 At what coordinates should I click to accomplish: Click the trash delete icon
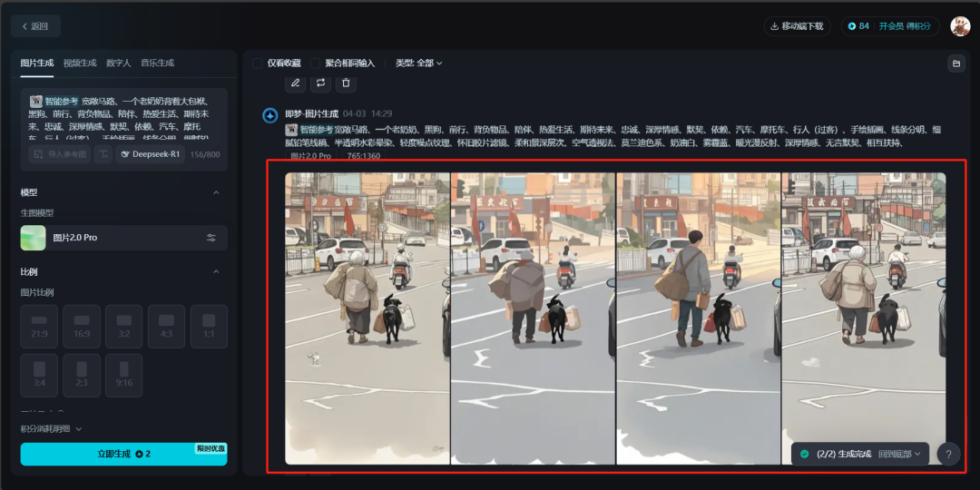(346, 83)
